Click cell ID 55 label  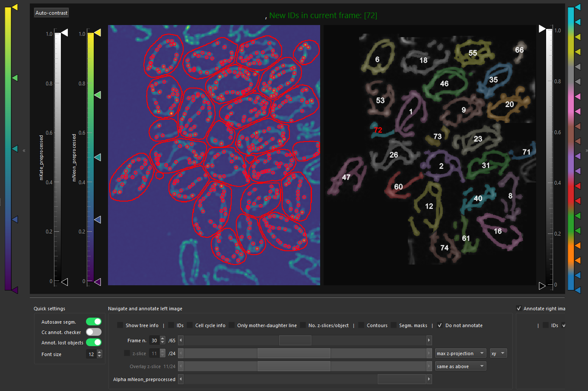click(473, 53)
